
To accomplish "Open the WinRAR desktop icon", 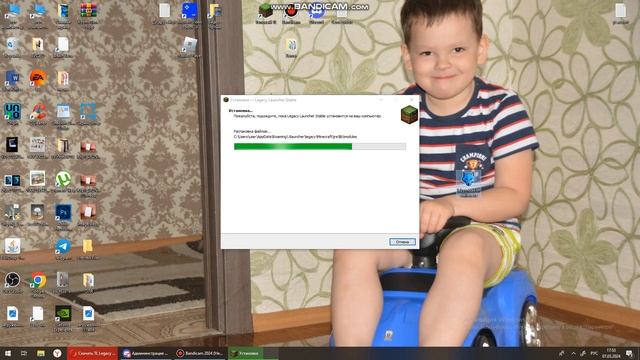I will (x=88, y=12).
